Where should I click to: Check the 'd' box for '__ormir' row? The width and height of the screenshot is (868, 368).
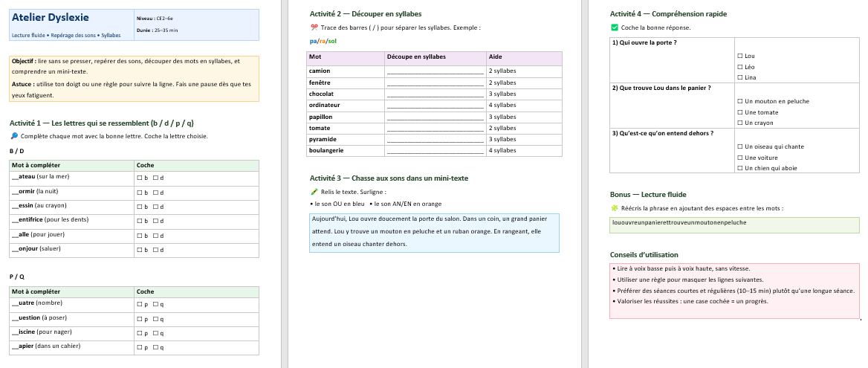156,192
